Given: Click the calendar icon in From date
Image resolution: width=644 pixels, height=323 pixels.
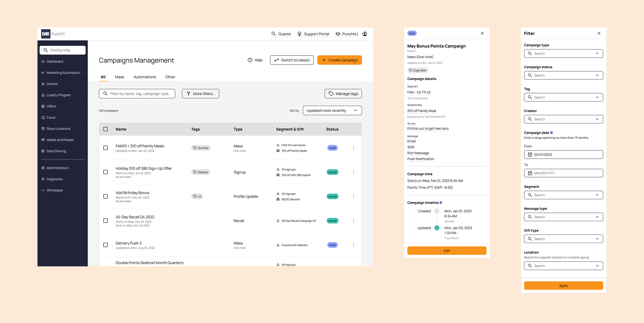Looking at the screenshot, I should pyautogui.click(x=530, y=155).
